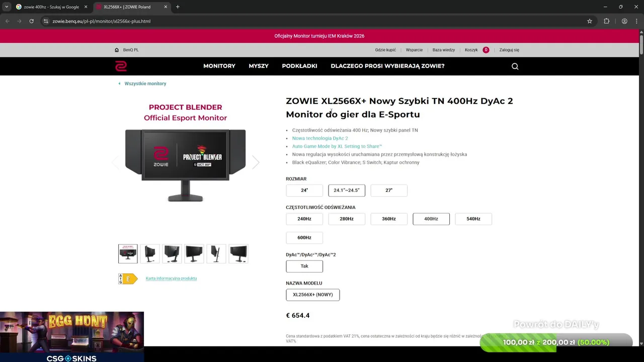
Task: Click the IEM Kraków 2026 announcement banner
Action: click(319, 36)
